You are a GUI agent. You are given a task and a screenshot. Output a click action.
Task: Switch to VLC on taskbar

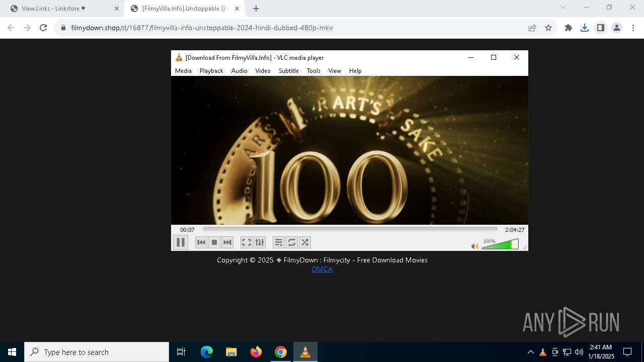(x=305, y=352)
